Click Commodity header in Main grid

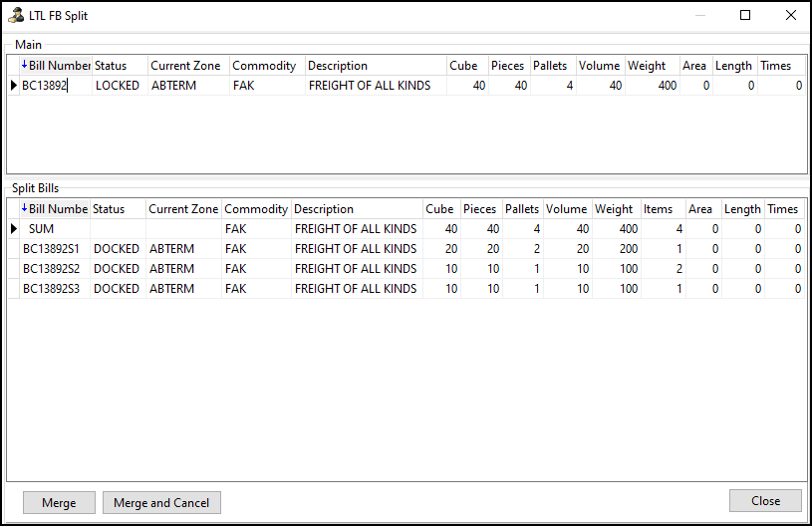point(267,66)
